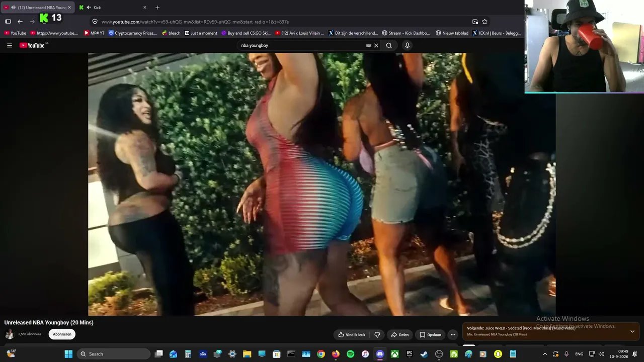Image resolution: width=644 pixels, height=362 pixels.
Task: Dislike the video with thumbs down
Action: (377, 335)
